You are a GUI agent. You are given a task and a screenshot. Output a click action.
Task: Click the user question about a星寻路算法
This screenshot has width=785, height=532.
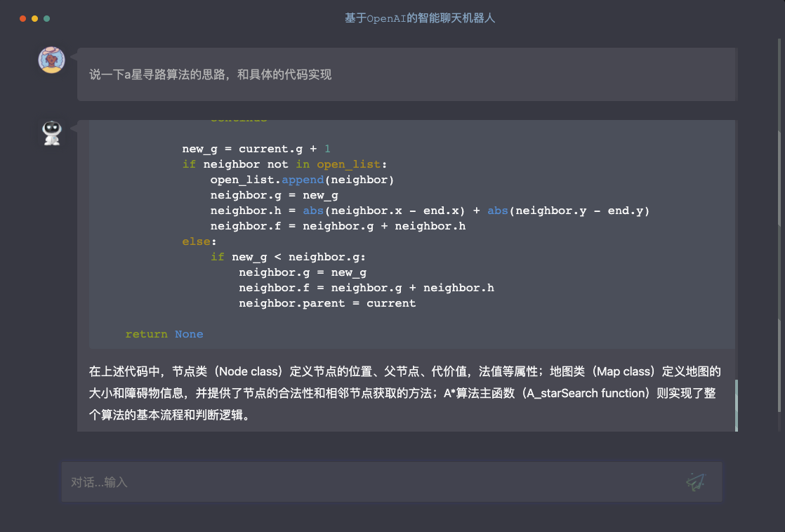click(x=211, y=74)
